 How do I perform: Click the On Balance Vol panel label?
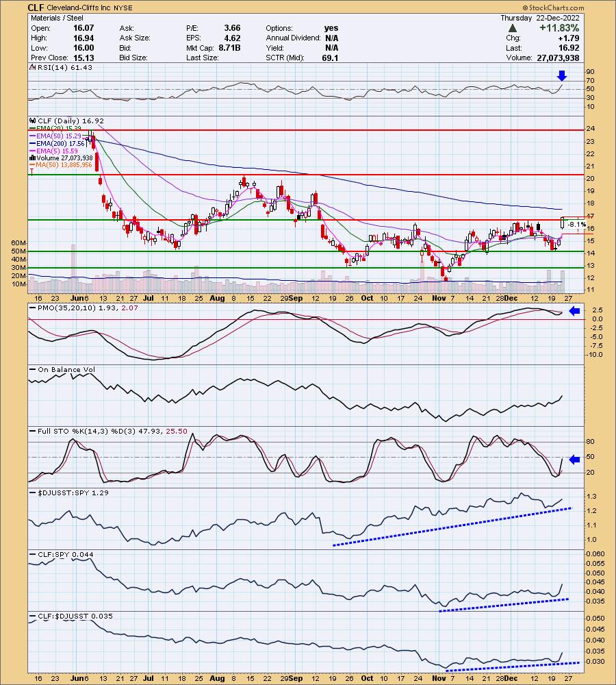pos(62,370)
